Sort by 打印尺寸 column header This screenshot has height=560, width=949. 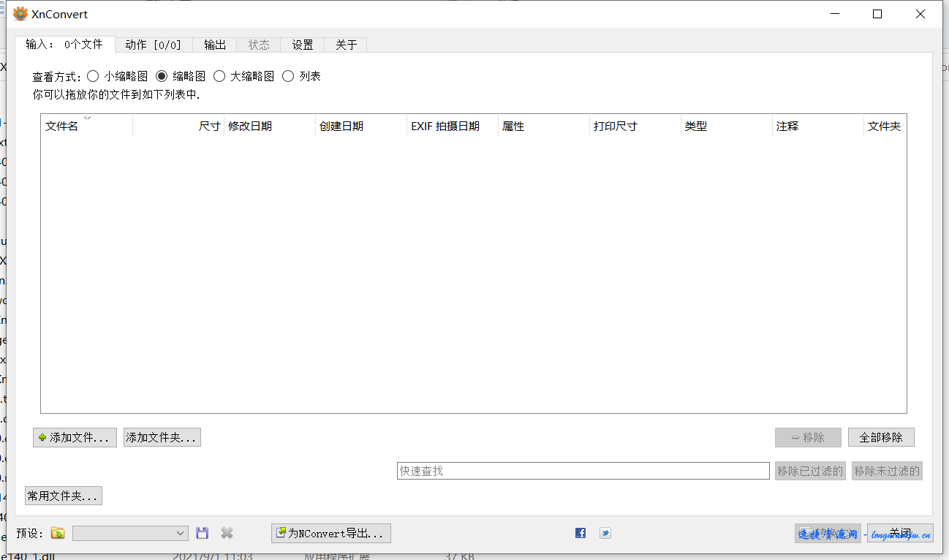pos(635,126)
